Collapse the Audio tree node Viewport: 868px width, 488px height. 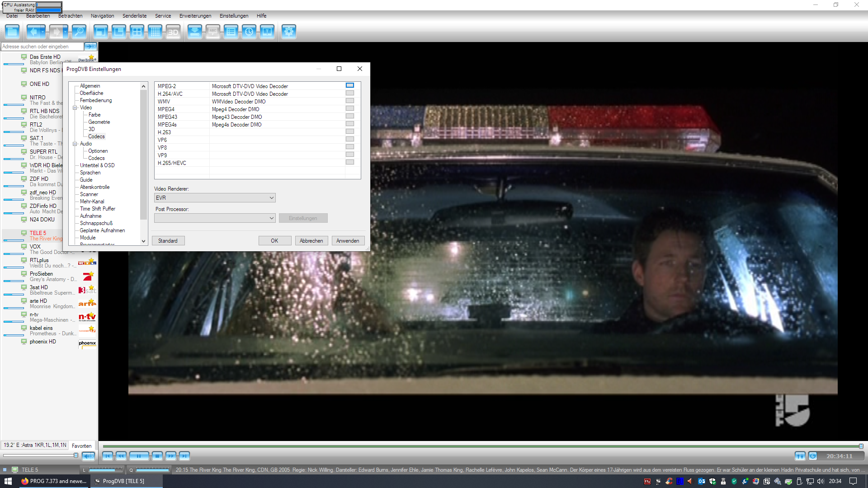(x=75, y=144)
